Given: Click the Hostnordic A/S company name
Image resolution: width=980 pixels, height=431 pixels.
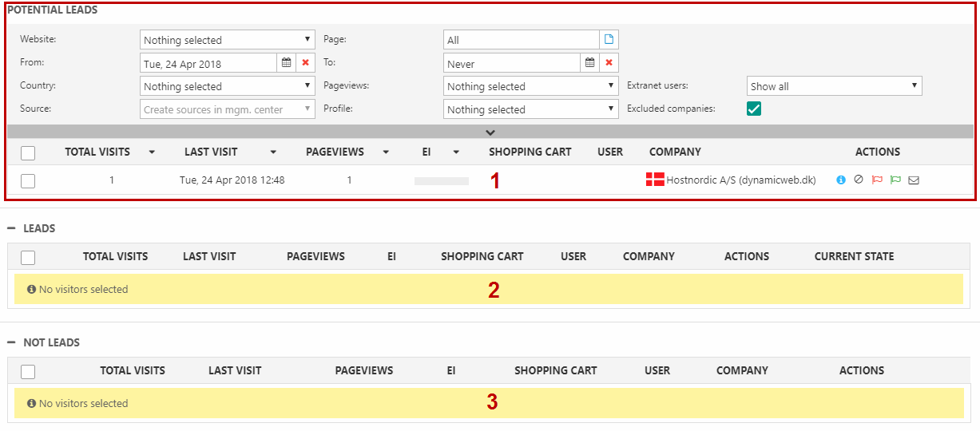Looking at the screenshot, I should coord(740,180).
